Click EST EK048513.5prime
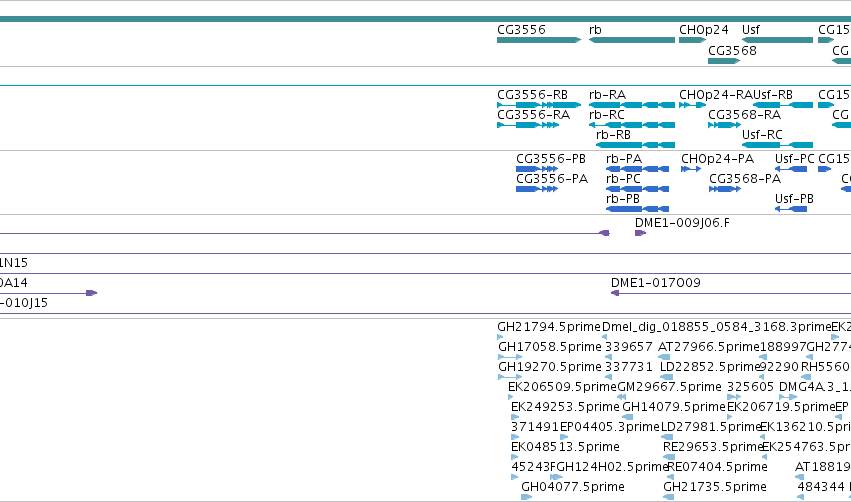Viewport: 851px width, 502px height. [515, 457]
